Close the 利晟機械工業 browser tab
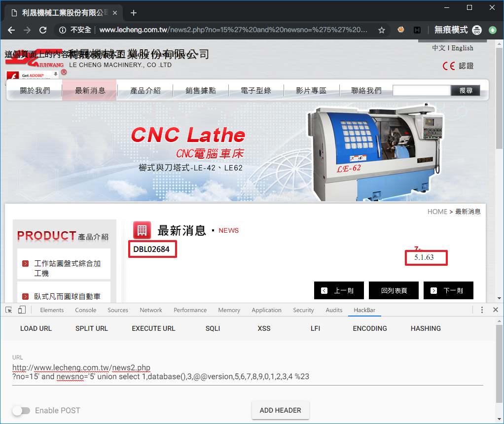The height and width of the screenshot is (424, 504). coord(115,13)
